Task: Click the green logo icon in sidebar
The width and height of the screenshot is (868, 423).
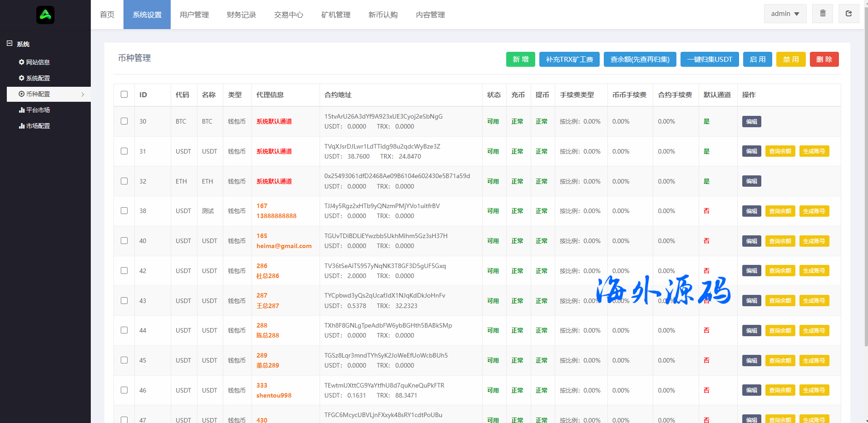Action: [45, 15]
